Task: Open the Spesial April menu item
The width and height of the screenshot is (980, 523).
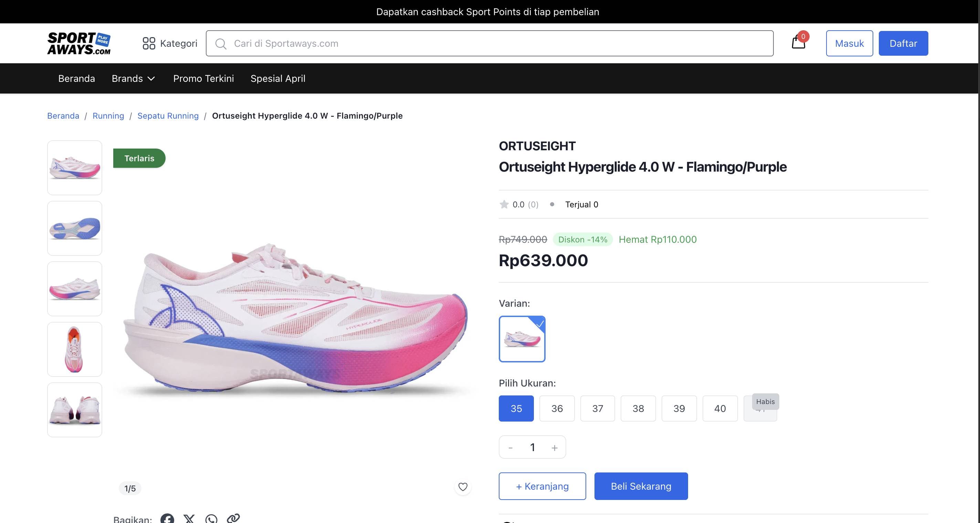Action: [x=278, y=78]
